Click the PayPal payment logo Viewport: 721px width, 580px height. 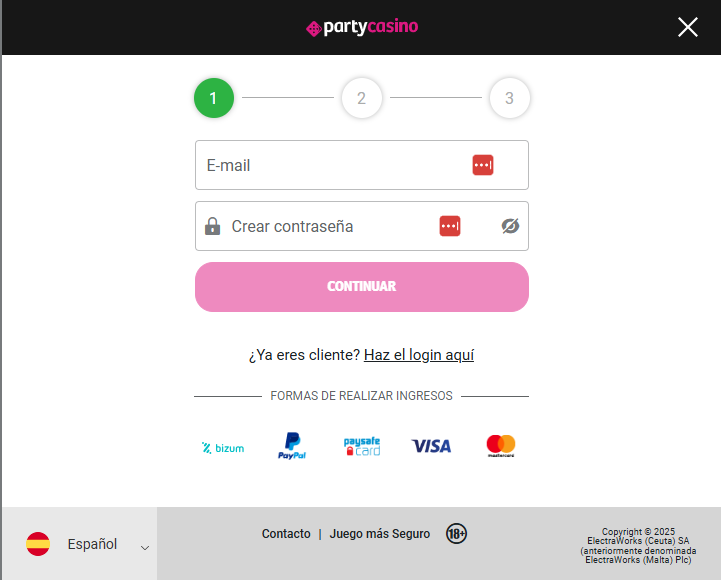(292, 446)
